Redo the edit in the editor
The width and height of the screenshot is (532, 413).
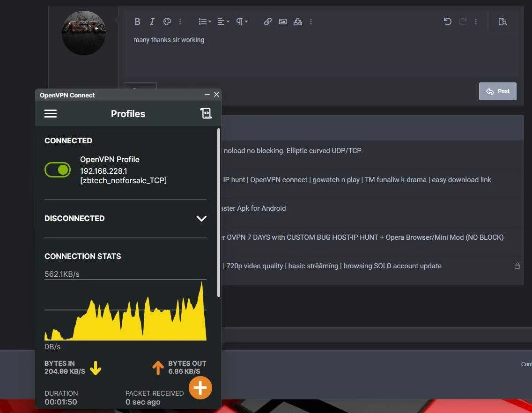pyautogui.click(x=462, y=22)
